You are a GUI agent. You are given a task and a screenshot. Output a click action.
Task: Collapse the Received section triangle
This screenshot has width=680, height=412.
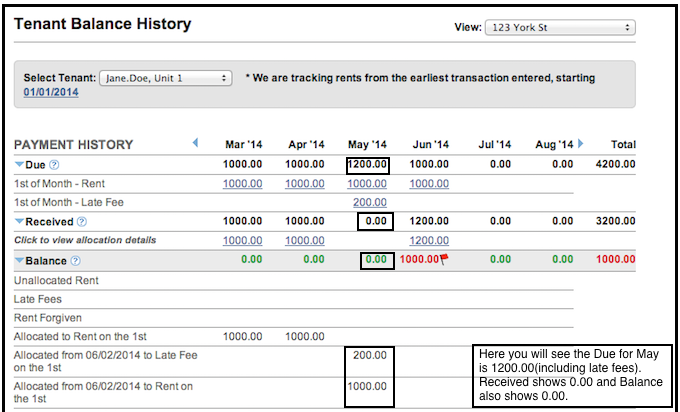[x=19, y=221]
